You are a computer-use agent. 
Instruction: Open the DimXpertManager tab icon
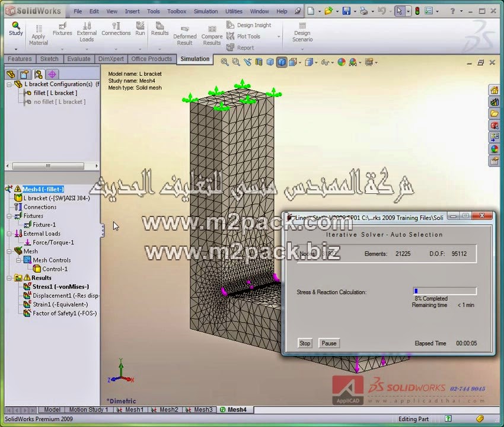point(52,75)
